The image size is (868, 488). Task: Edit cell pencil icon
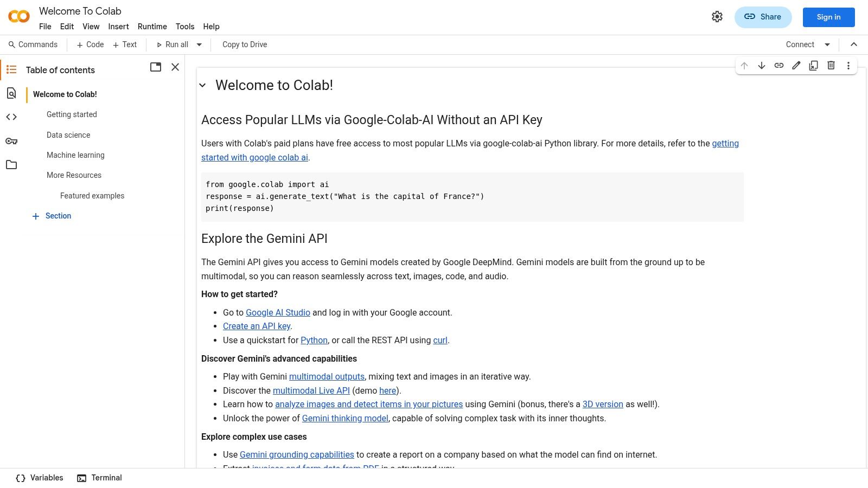pos(796,66)
